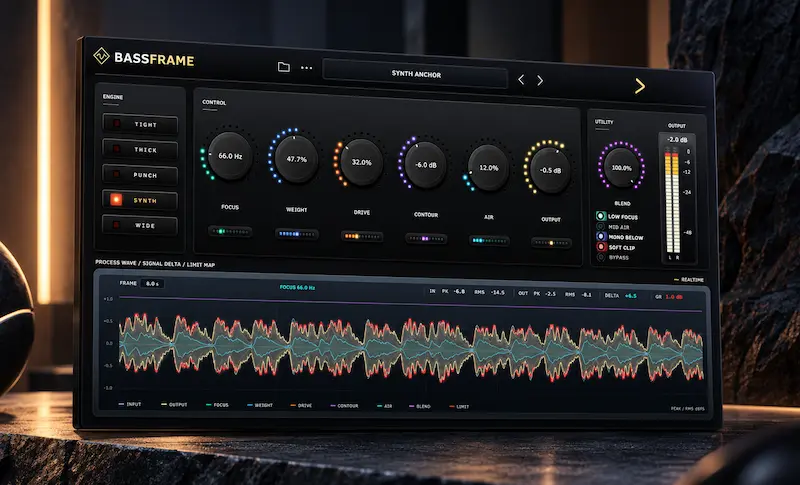Toggle the Soft Clip option

coord(616,247)
